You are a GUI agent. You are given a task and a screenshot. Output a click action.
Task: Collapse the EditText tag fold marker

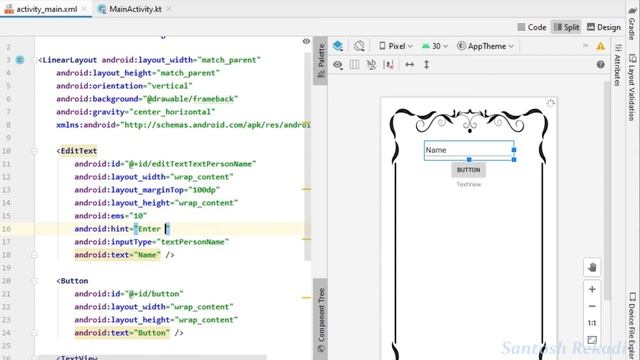35,151
